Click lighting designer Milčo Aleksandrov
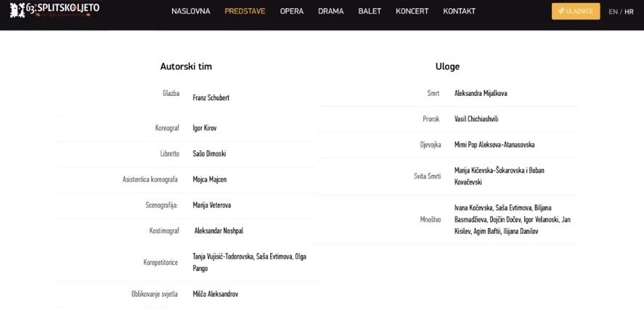644x326 pixels. coord(215,294)
